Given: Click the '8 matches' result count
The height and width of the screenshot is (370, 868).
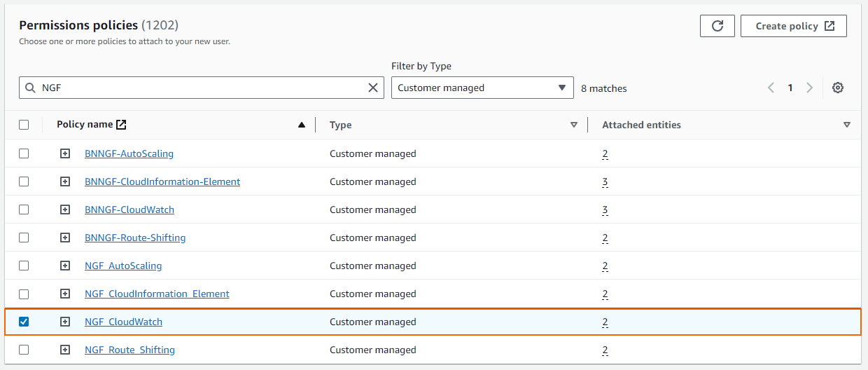Looking at the screenshot, I should coord(604,88).
